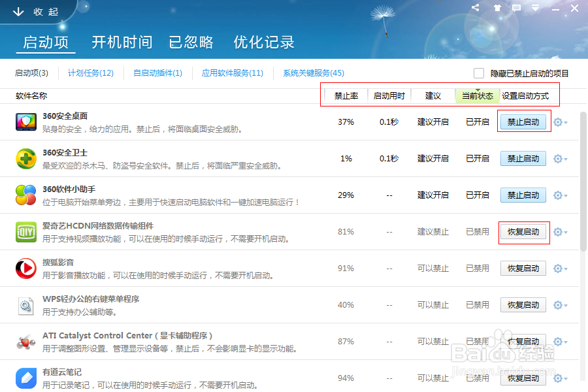This screenshot has width=588, height=392.
Task: Open the 应用软件服务(11) link
Action: pyautogui.click(x=233, y=73)
